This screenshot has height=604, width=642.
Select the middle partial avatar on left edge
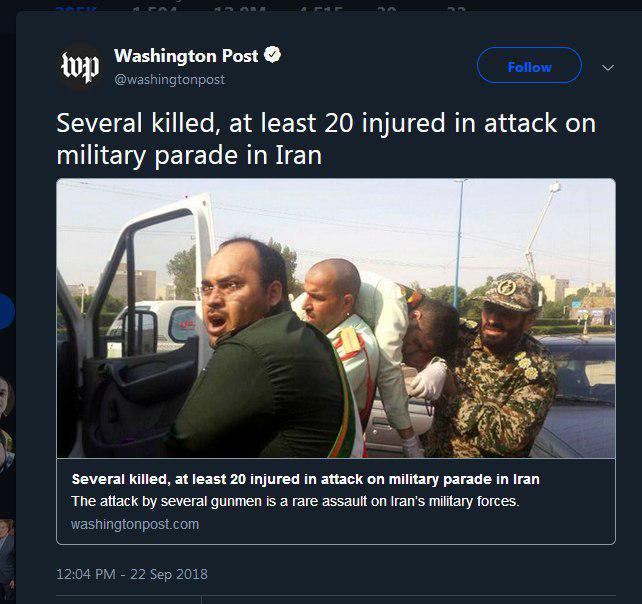point(5,450)
